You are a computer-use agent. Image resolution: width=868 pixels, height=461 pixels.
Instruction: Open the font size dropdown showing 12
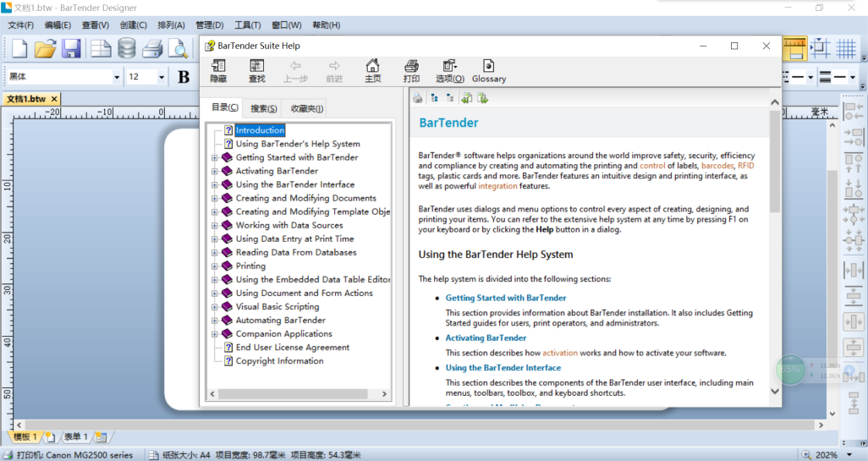pos(161,77)
